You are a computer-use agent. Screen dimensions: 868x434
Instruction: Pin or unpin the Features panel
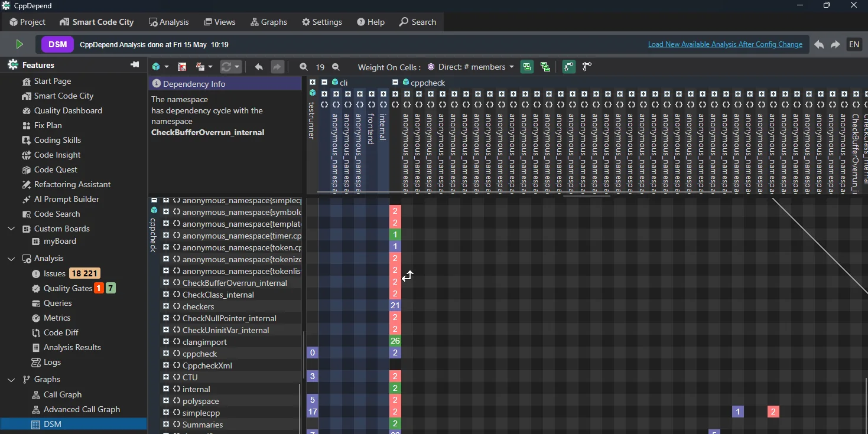tap(135, 64)
